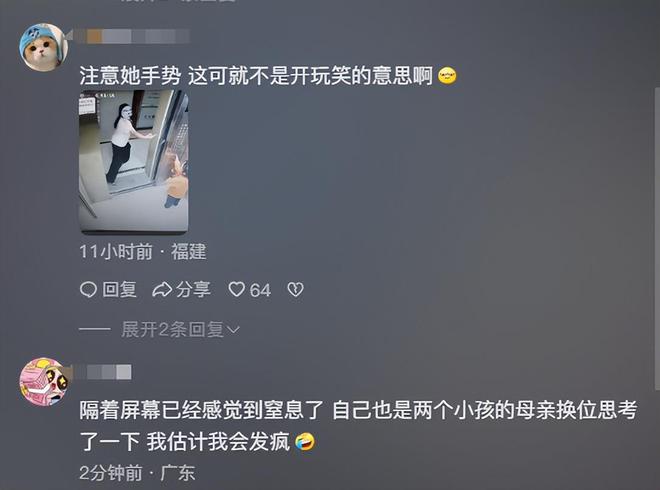Viewport: 660px width, 490px height.
Task: Click the awkward-face emoji in first comment
Action: [x=447, y=76]
